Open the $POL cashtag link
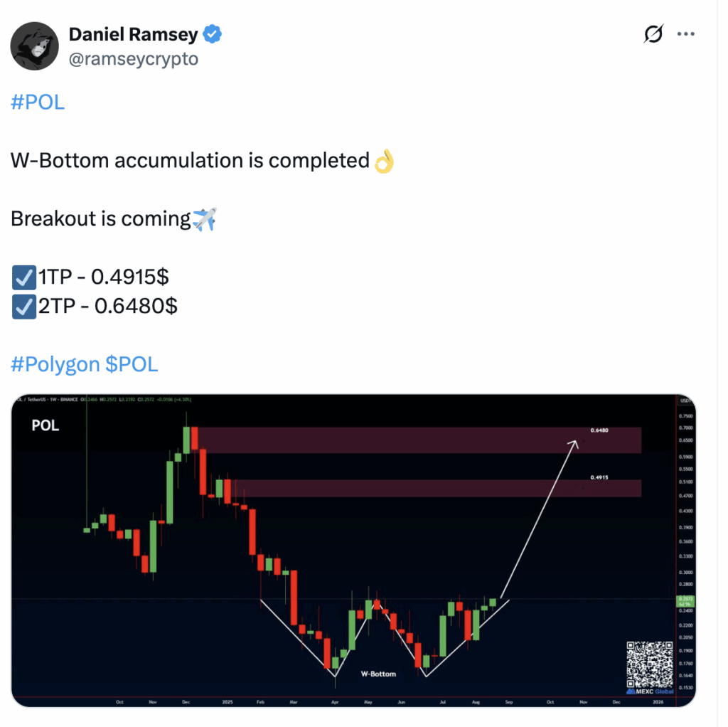This screenshot has width=728, height=727. click(132, 364)
